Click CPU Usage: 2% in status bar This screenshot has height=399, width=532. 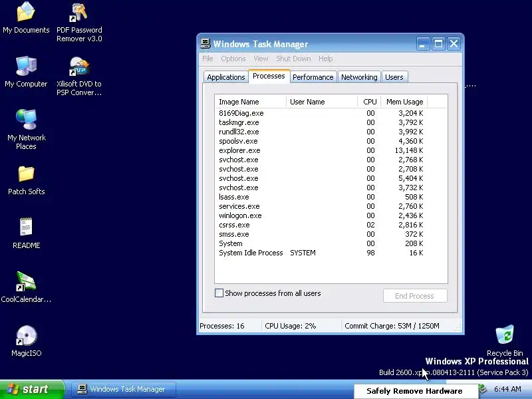pos(291,326)
